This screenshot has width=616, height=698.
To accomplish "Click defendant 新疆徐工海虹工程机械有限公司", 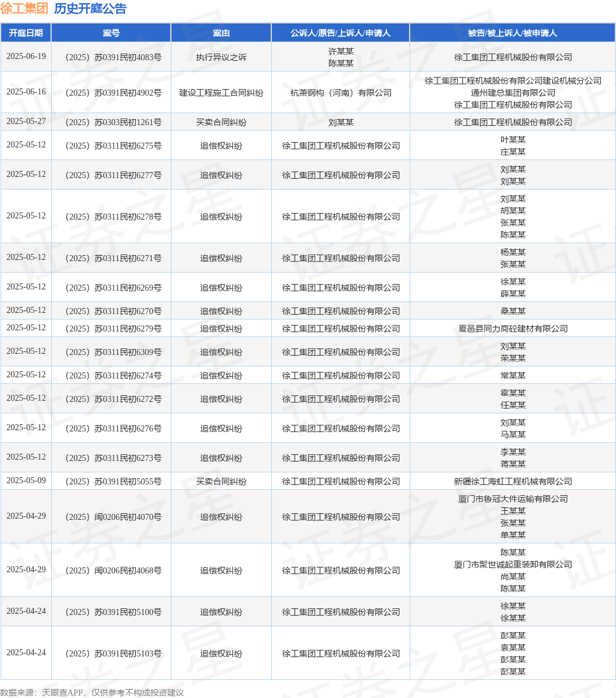I will coord(513,481).
